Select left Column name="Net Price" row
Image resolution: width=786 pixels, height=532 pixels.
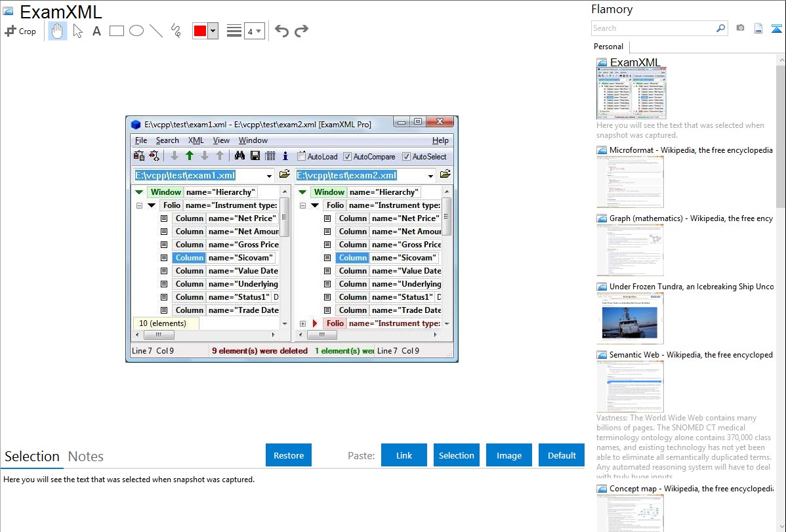pyautogui.click(x=224, y=218)
